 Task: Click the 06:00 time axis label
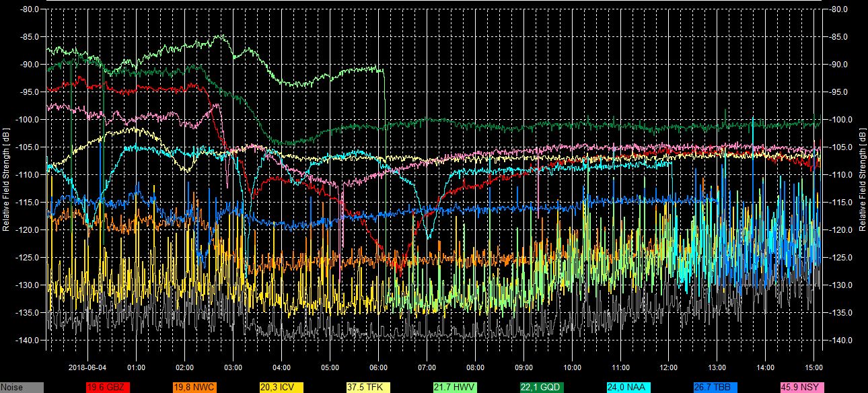pyautogui.click(x=378, y=368)
